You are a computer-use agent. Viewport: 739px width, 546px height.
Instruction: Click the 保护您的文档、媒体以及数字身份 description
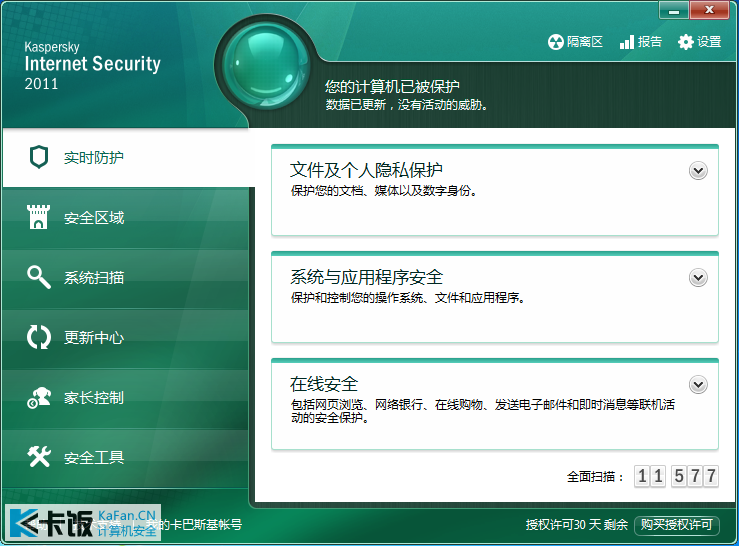tap(384, 190)
